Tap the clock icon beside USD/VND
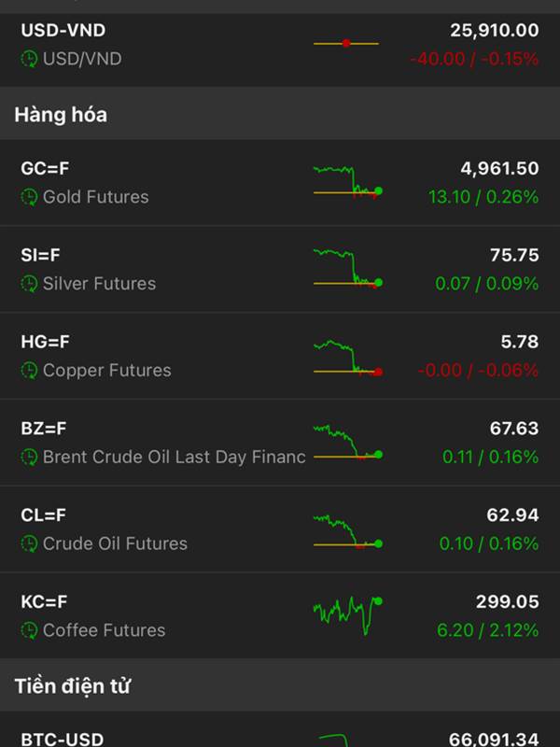560x747 pixels. (x=29, y=59)
